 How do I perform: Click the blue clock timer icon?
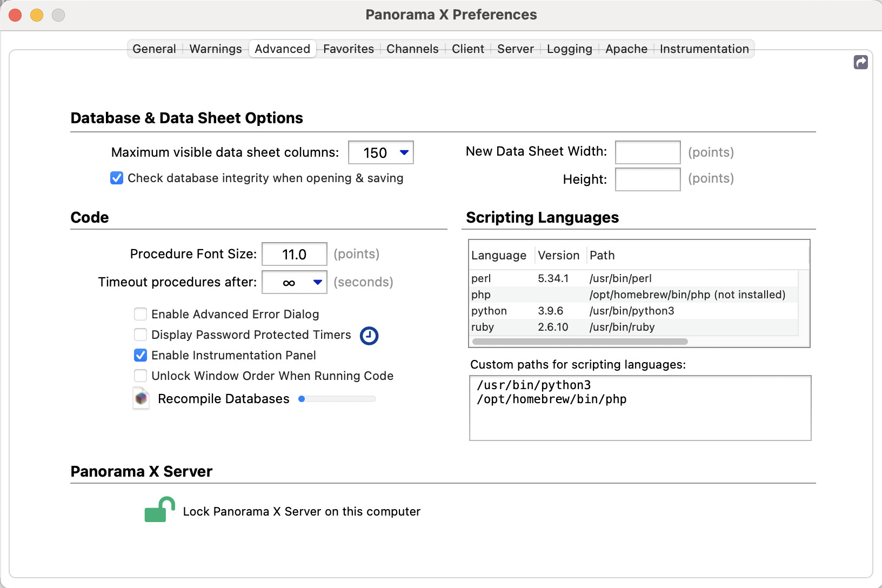click(x=369, y=336)
